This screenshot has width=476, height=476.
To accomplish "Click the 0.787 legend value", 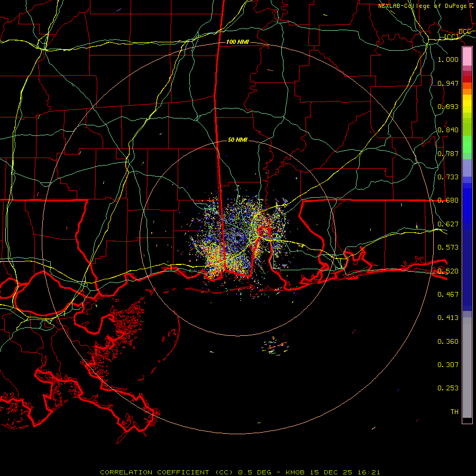I will coord(448,153).
